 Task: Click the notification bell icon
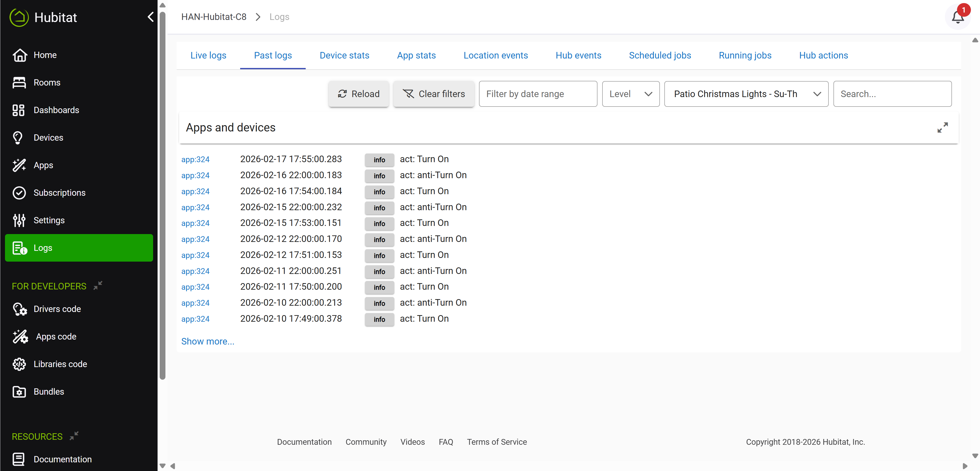click(957, 17)
